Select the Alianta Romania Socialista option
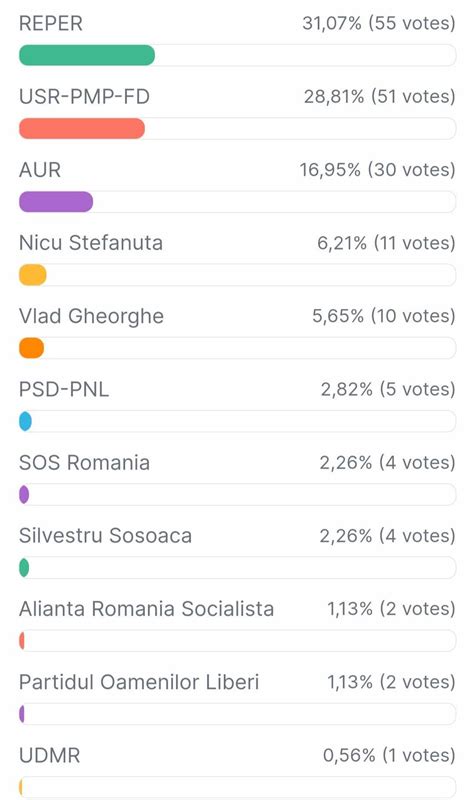The image size is (474, 800). 146,609
